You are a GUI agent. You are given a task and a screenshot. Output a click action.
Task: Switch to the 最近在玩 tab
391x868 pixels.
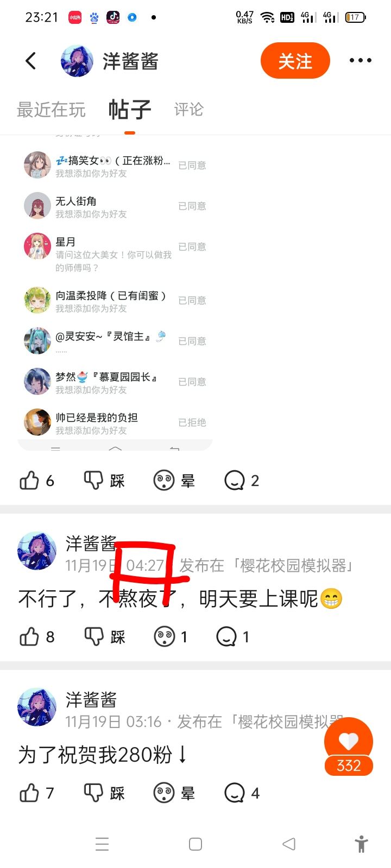click(x=51, y=110)
